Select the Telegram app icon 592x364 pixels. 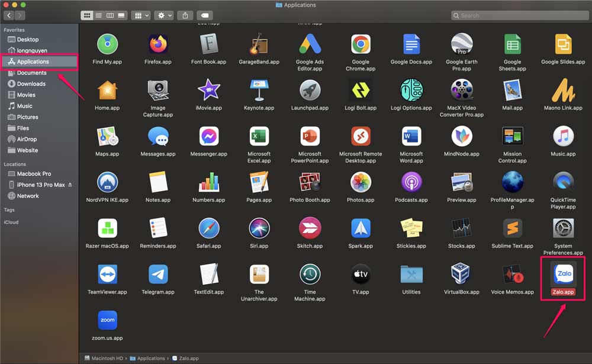pyautogui.click(x=158, y=275)
